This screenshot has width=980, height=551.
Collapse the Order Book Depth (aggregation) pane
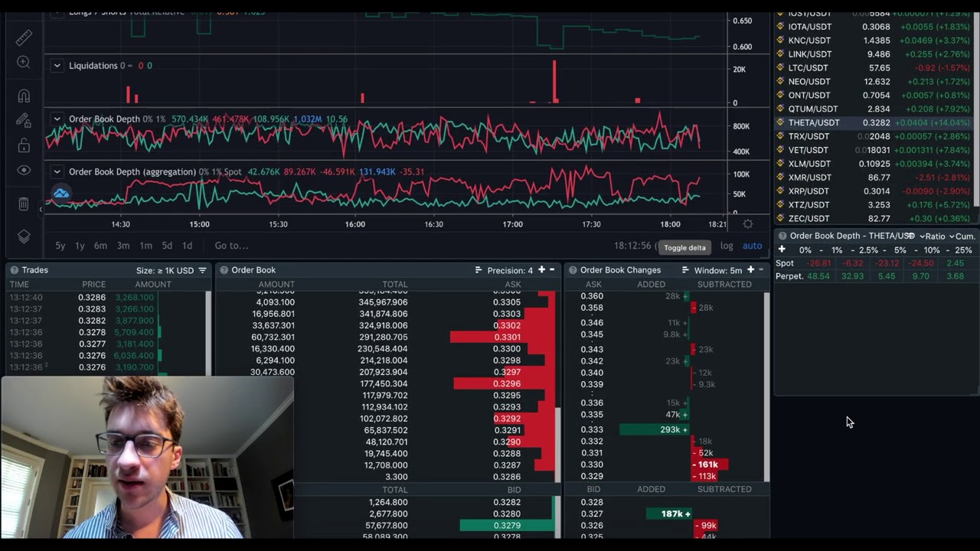coord(57,171)
